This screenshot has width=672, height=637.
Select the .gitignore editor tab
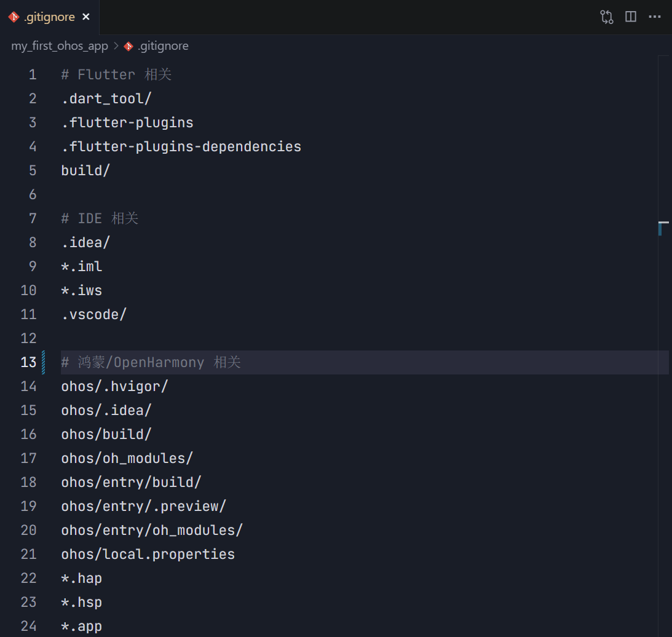49,17
